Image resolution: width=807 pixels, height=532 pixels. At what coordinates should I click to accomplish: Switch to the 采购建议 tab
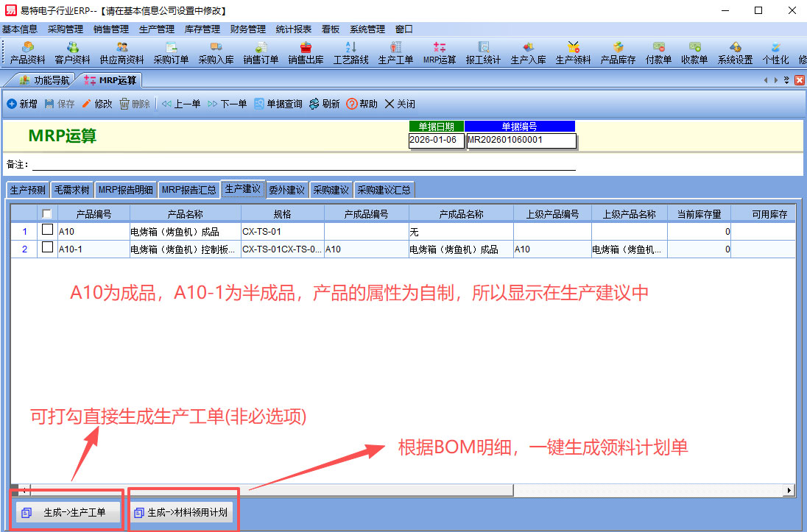[331, 190]
